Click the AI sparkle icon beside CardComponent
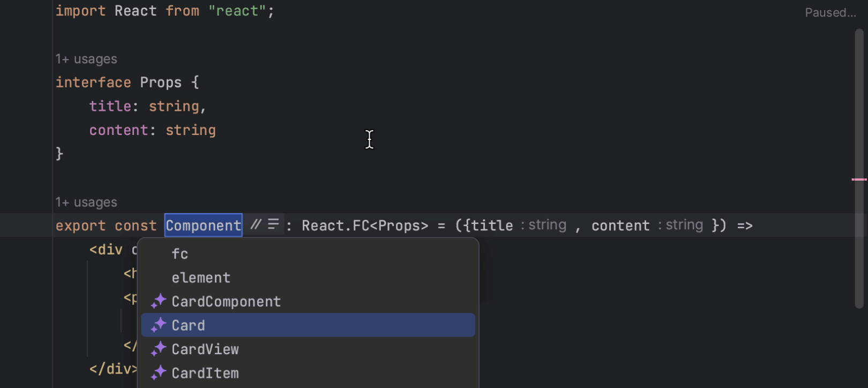 [158, 302]
